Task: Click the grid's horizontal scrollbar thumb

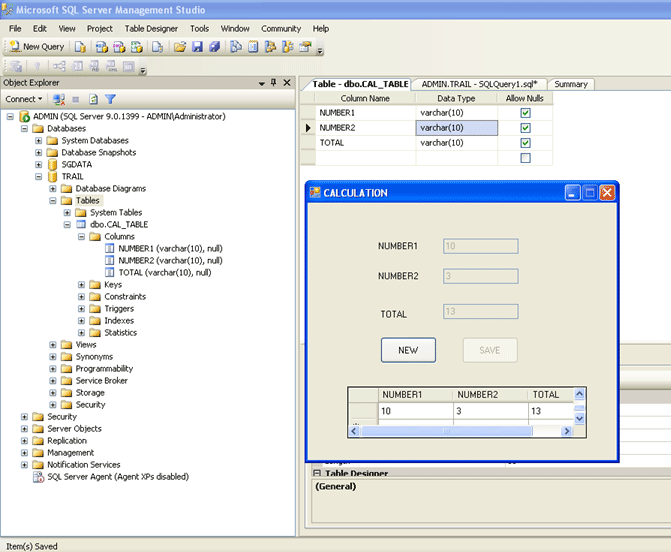Action: pos(446,431)
